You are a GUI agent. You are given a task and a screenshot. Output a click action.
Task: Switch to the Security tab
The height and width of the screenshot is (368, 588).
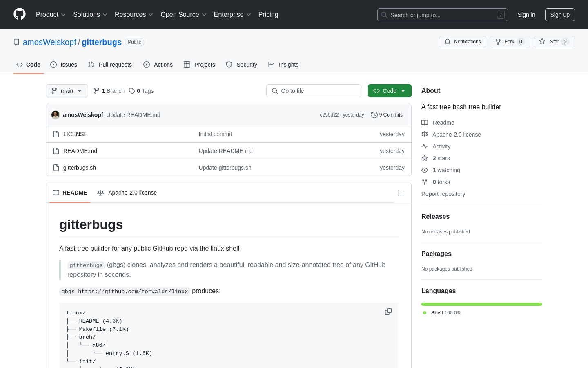(242, 65)
